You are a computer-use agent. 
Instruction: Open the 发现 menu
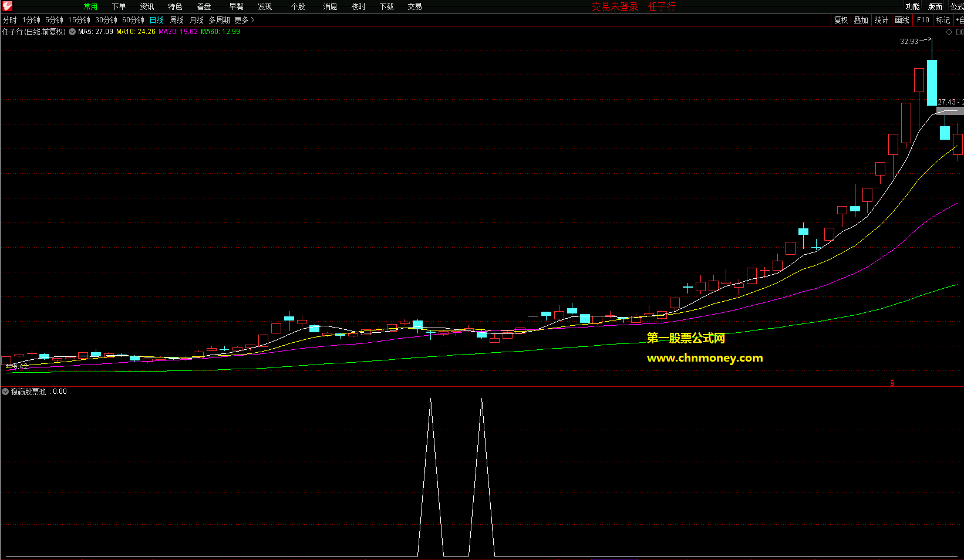(x=265, y=6)
